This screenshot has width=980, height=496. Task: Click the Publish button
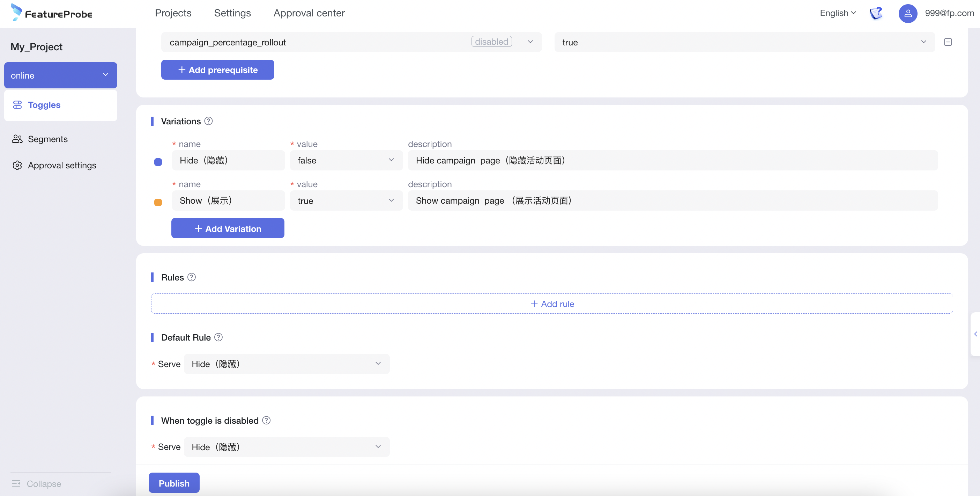pos(174,483)
